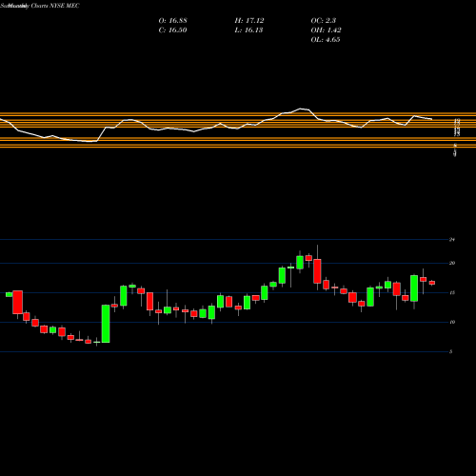The height and width of the screenshot is (476, 476).
Task: Click the price axis label '24'
Action: click(x=452, y=240)
